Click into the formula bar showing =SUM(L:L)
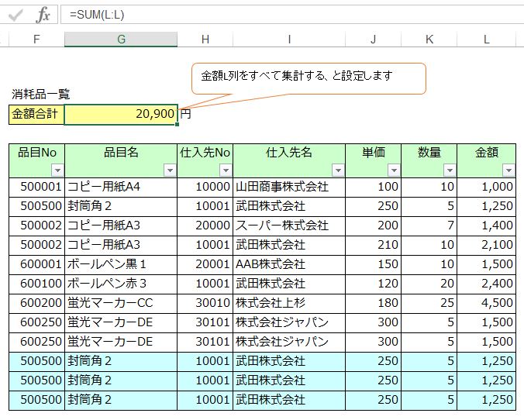The image size is (524, 420). pyautogui.click(x=292, y=15)
